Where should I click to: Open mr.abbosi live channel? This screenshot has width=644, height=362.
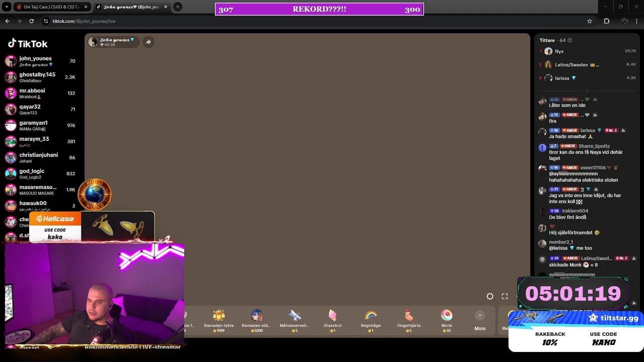40,94
